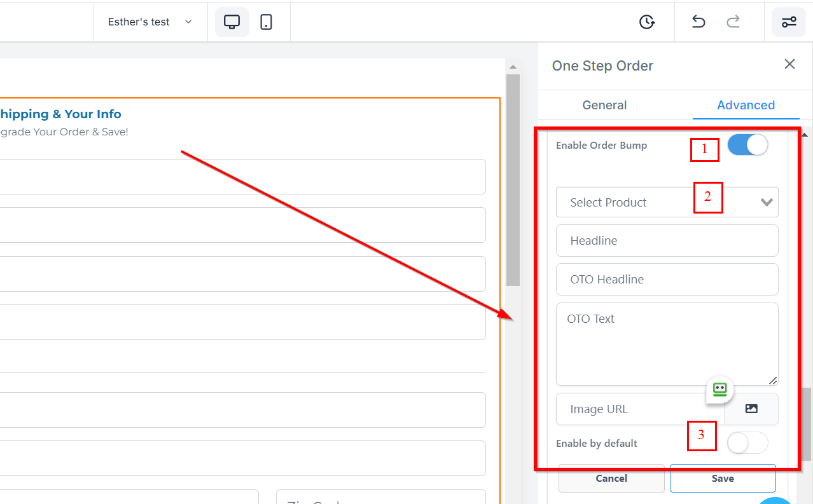Click the OTO Headline input field
Viewport: 813px width, 504px height.
coord(667,280)
